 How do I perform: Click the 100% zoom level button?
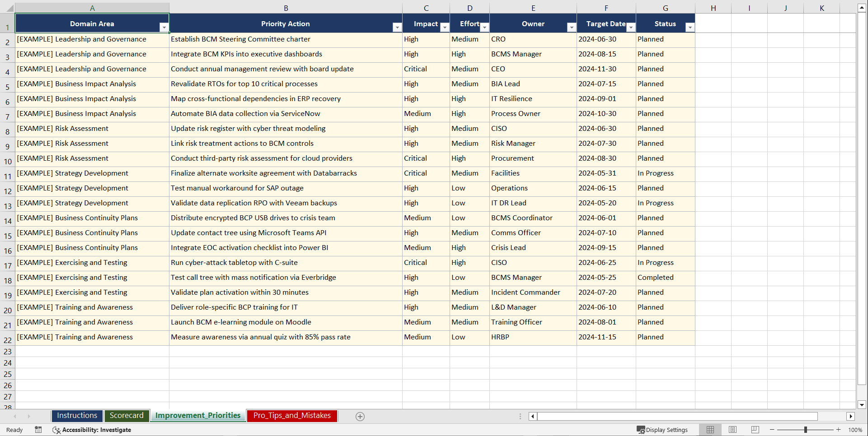855,430
